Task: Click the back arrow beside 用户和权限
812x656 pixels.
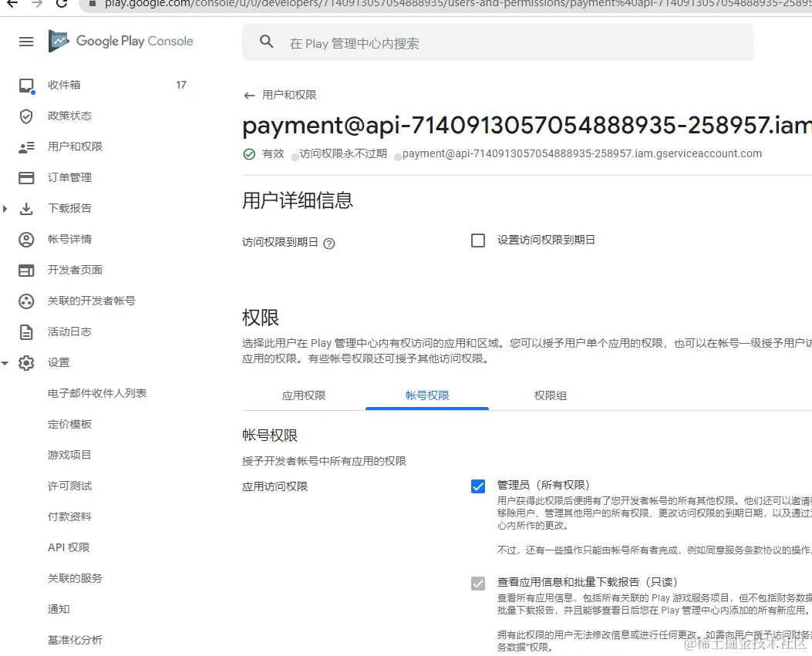Action: click(249, 96)
